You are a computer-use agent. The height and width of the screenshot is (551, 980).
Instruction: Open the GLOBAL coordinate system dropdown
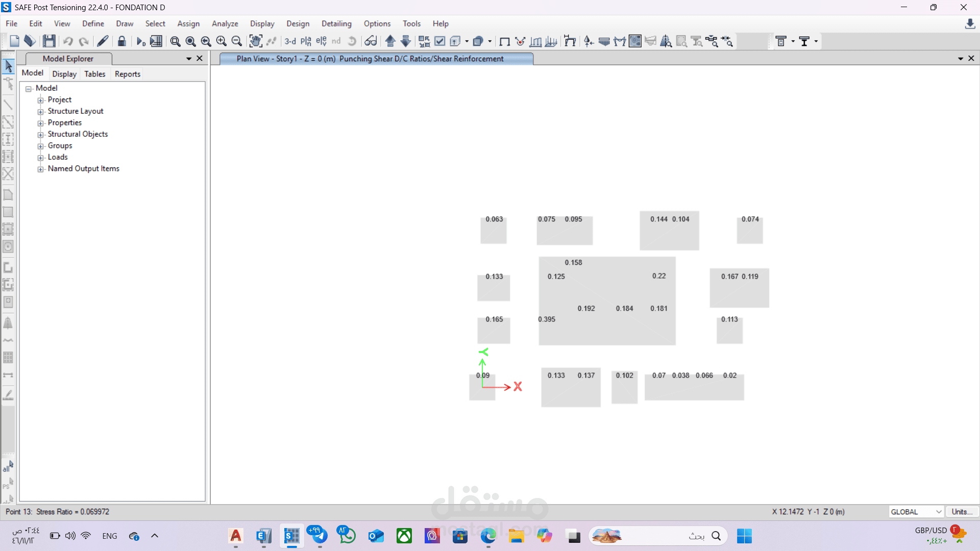[916, 512]
